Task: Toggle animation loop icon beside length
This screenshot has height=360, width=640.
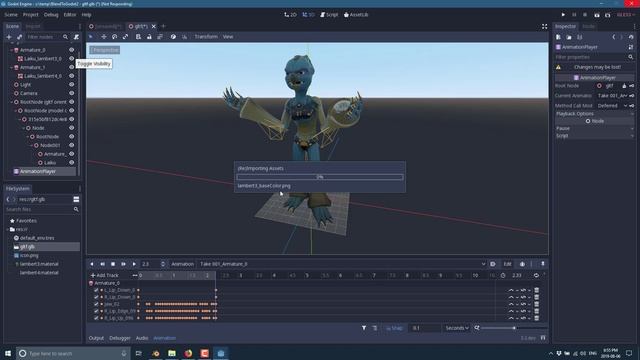Action: click(x=536, y=276)
